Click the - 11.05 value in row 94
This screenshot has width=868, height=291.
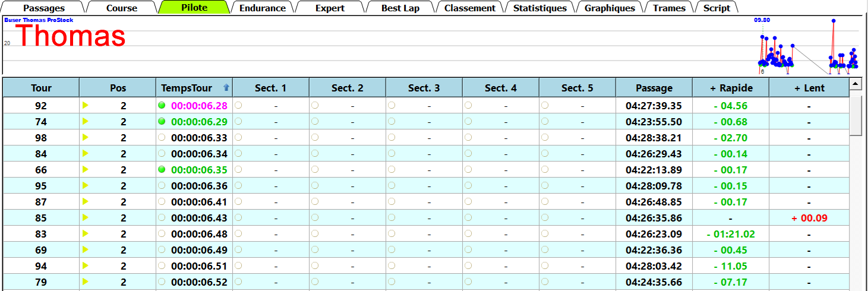point(731,266)
